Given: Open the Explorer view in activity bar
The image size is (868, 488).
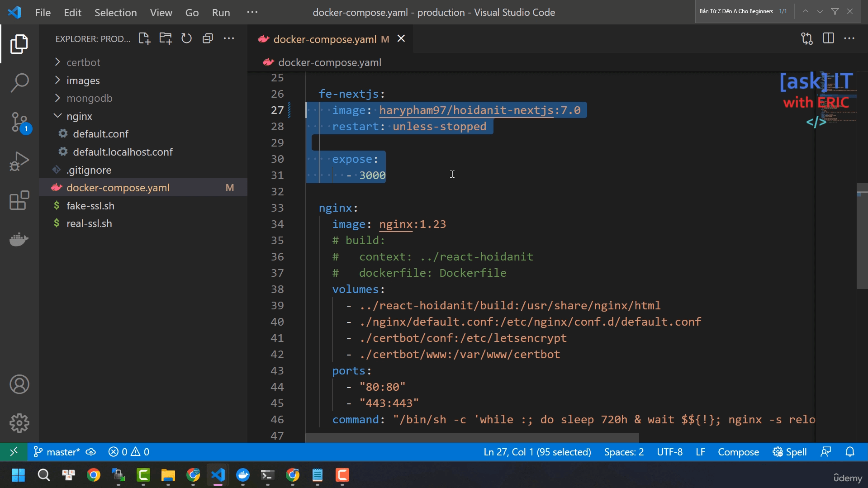Looking at the screenshot, I should (19, 44).
